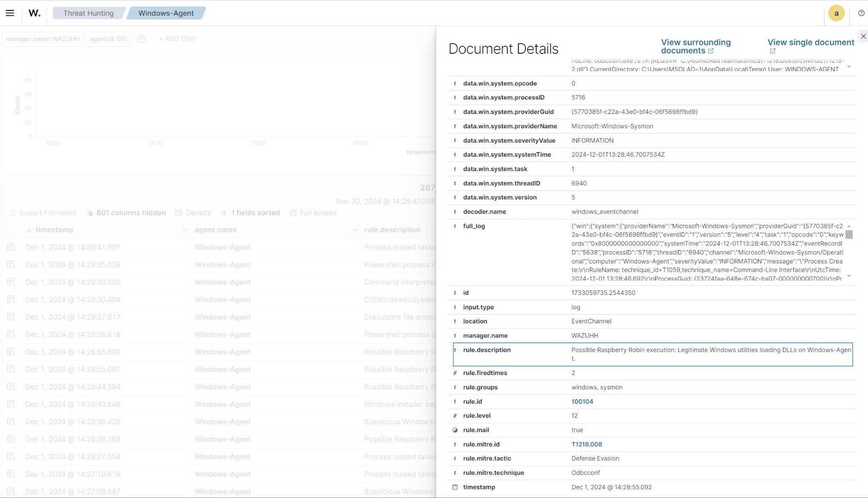Click the threadID value 6940

(579, 183)
